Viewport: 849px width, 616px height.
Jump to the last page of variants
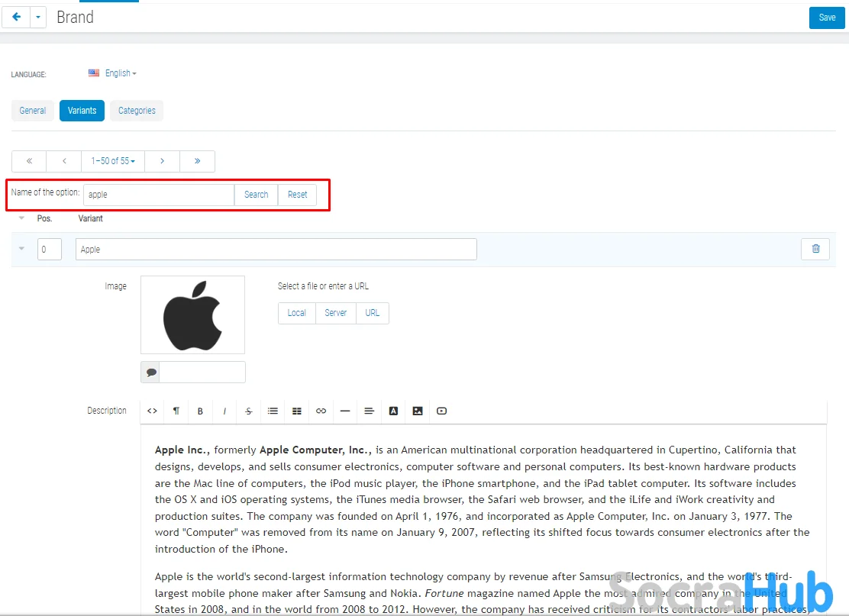tap(197, 161)
